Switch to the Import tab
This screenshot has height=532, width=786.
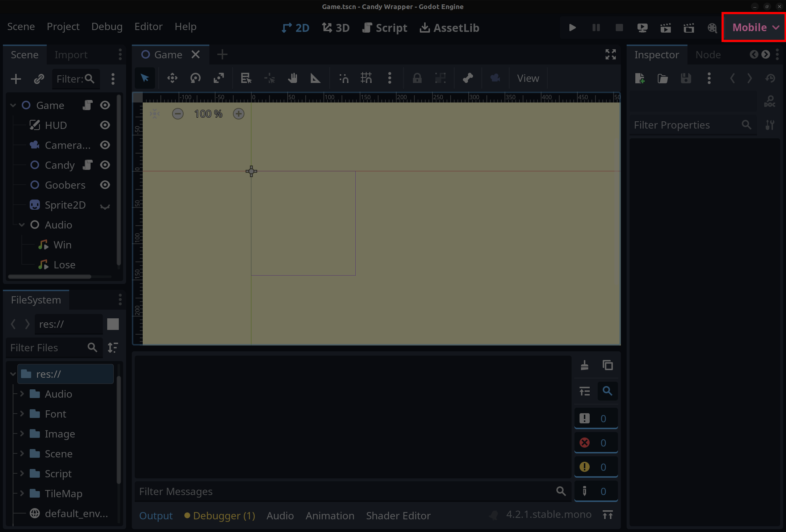[x=71, y=54]
